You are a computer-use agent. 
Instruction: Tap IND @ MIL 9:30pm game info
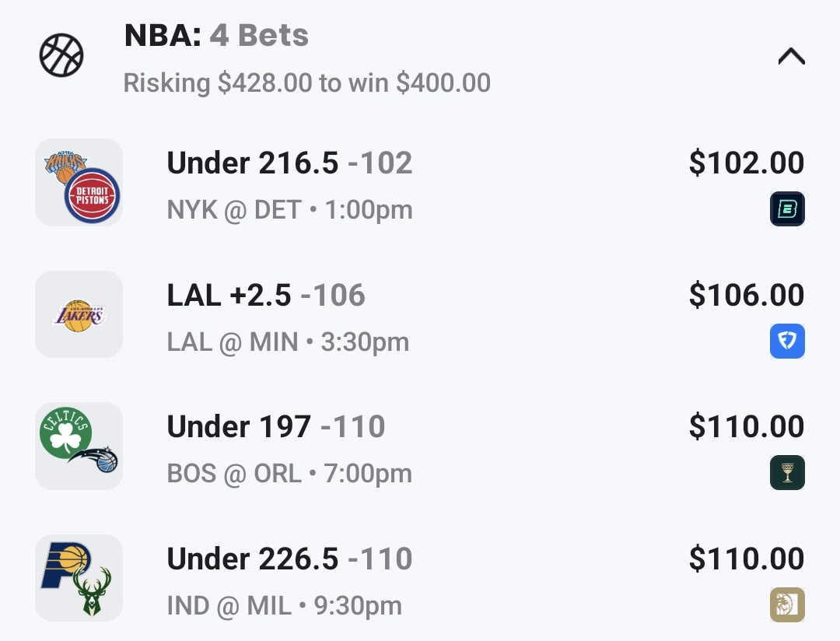point(284,606)
